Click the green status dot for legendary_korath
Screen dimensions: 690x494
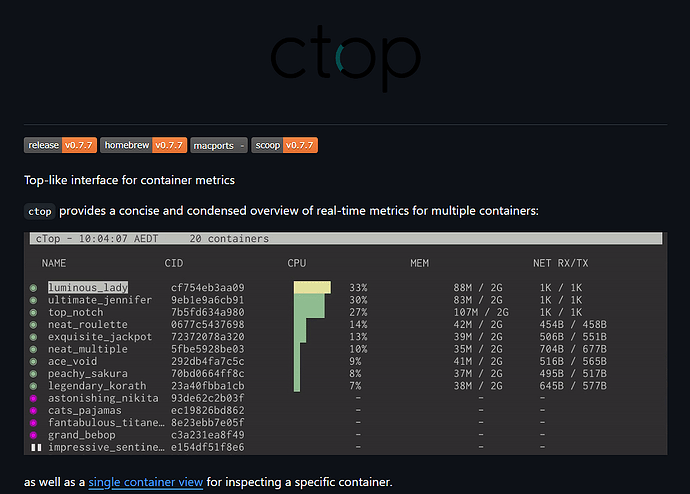32,386
